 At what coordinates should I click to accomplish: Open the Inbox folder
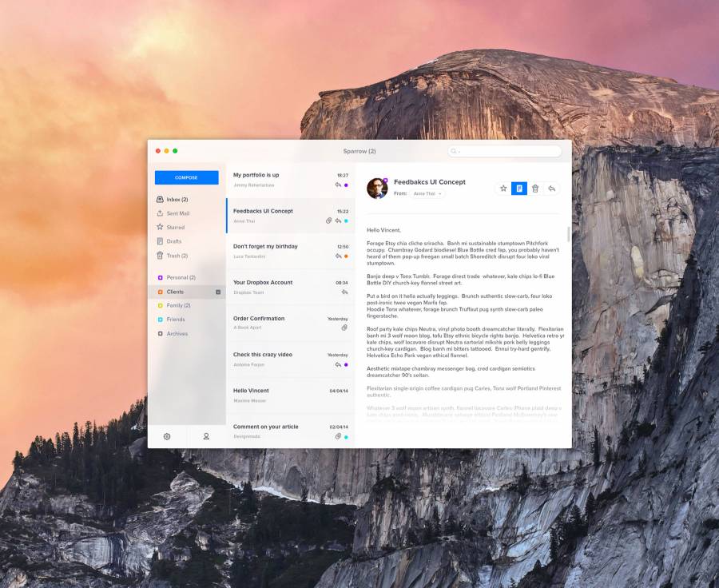click(177, 199)
